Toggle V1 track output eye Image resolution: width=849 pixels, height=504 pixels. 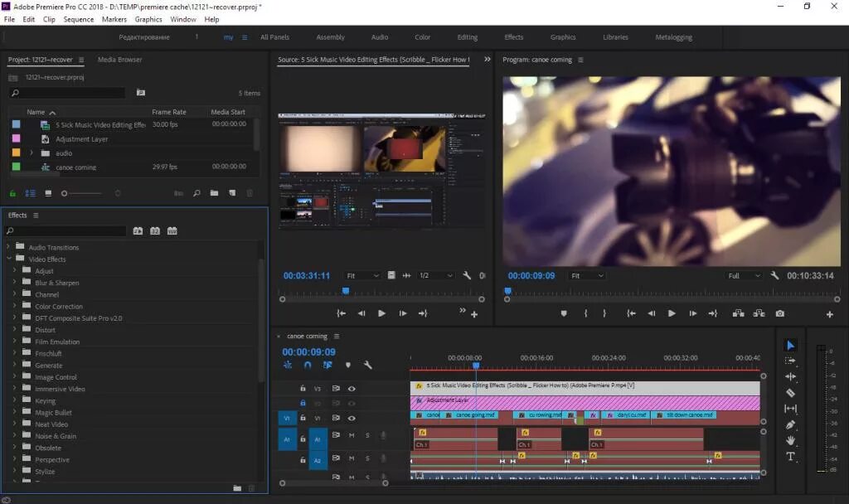(352, 418)
